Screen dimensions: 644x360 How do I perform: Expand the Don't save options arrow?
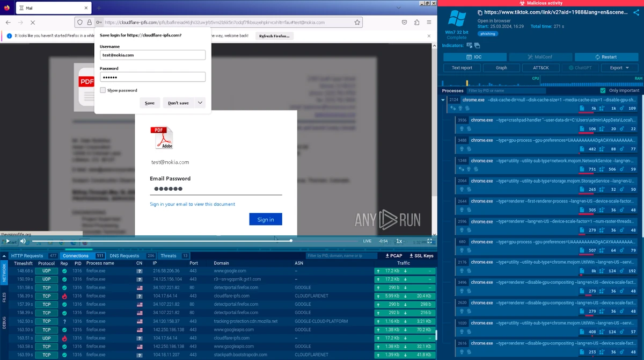coord(200,103)
